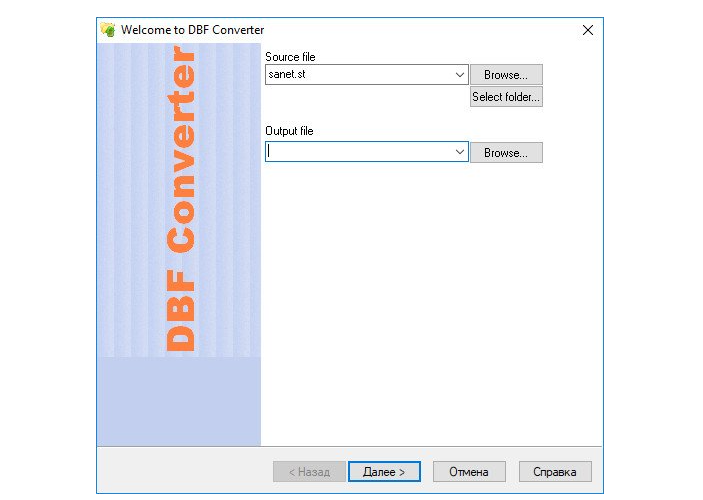Screen dimensions: 703x500
Task: Browse for an output file
Action: [506, 152]
